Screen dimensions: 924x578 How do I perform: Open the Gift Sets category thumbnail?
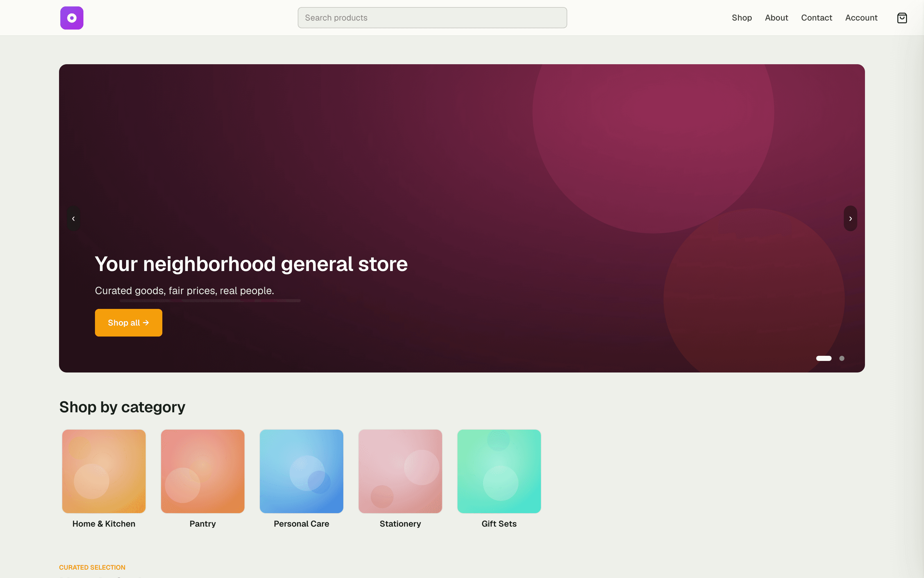pyautogui.click(x=499, y=471)
